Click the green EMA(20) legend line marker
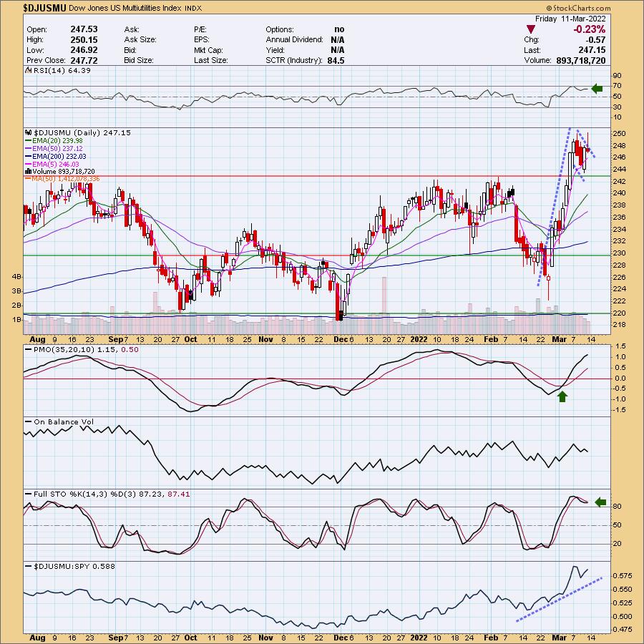The width and height of the screenshot is (644, 644). click(29, 140)
